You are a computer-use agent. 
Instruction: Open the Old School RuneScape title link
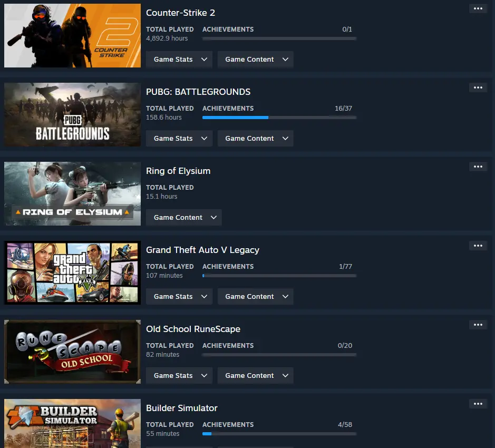[193, 329]
